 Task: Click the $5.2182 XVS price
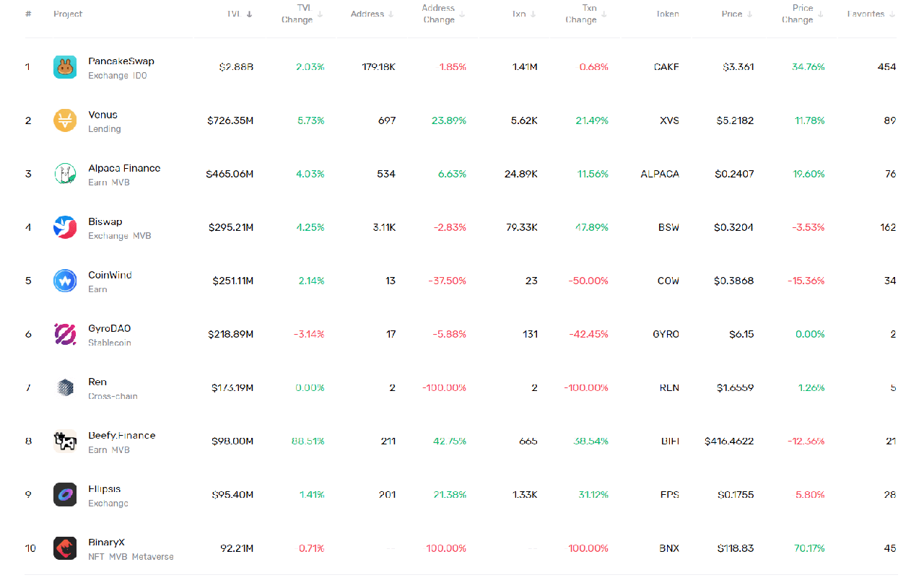pyautogui.click(x=734, y=120)
